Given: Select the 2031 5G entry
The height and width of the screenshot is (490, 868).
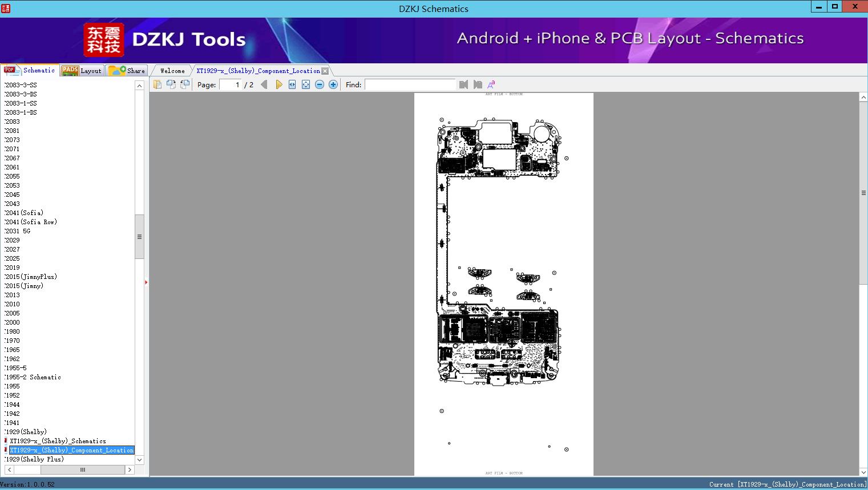Looking at the screenshot, I should (x=18, y=231).
